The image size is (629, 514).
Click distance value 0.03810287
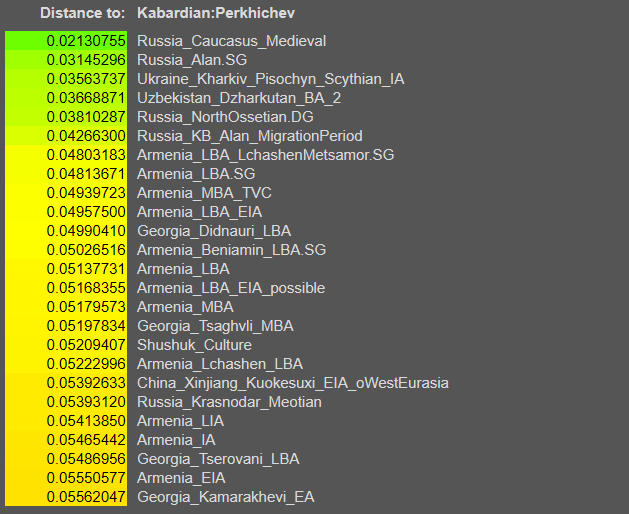86,117
